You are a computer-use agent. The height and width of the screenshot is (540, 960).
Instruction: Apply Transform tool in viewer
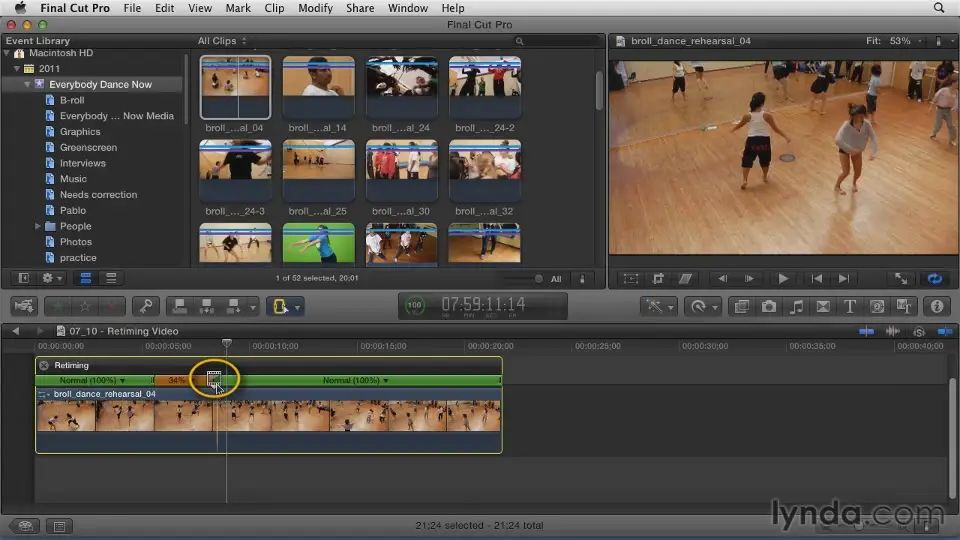[x=631, y=279]
